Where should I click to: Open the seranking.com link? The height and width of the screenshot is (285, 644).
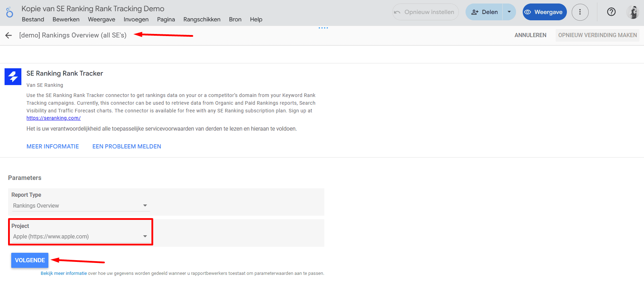(54, 118)
